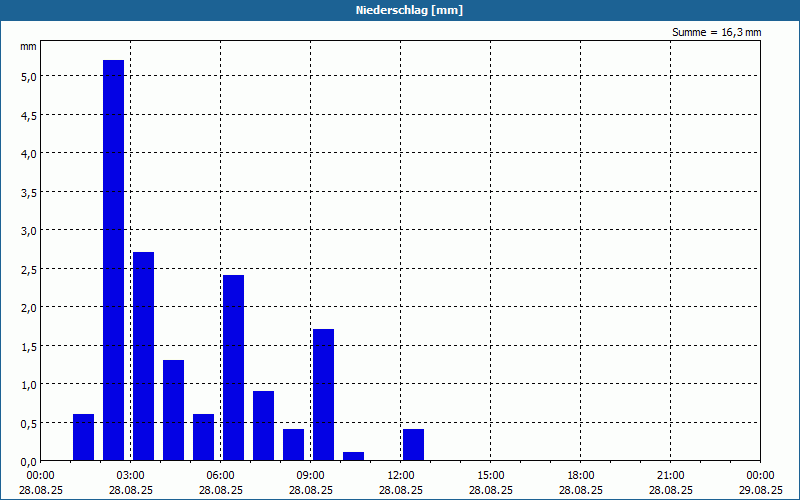The width and height of the screenshot is (800, 500).
Task: Select the 2,4 mm bar after 06:00
Action: pyautogui.click(x=234, y=368)
